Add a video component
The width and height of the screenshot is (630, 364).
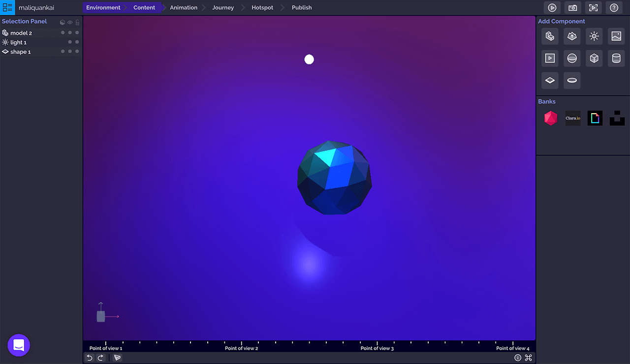click(x=550, y=58)
